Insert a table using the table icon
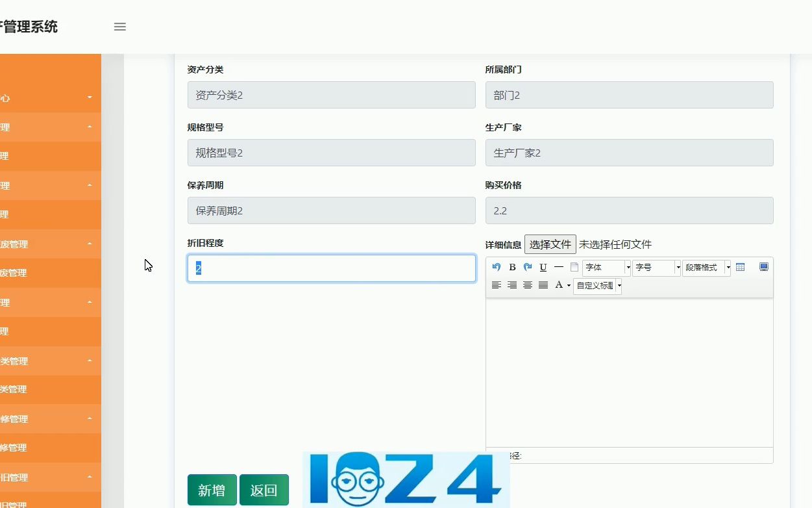Image resolution: width=812 pixels, height=508 pixels. (x=740, y=266)
